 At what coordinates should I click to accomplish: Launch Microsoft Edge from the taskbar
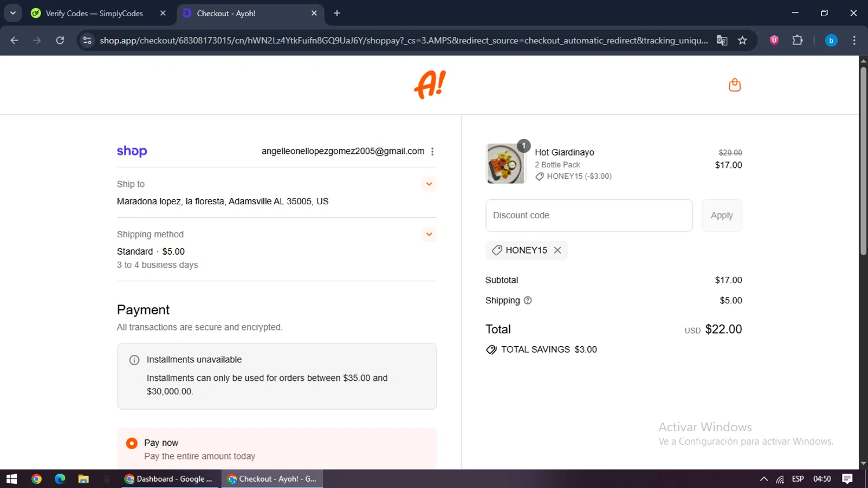(60, 479)
